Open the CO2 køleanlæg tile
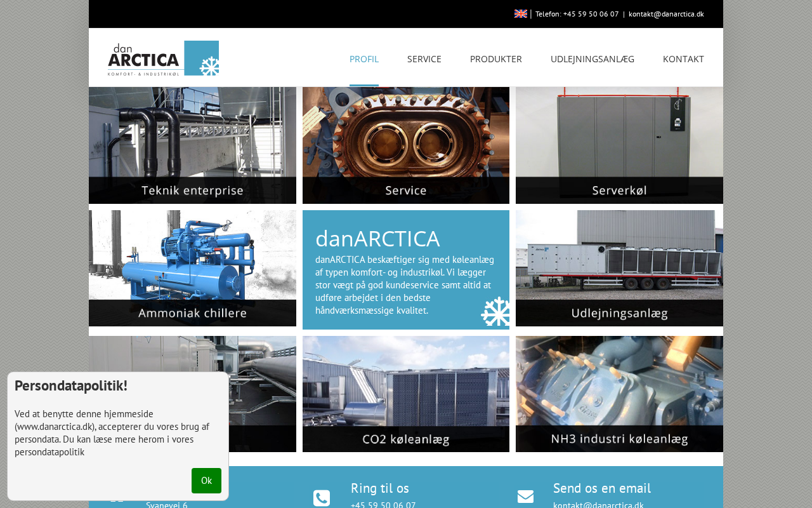The image size is (812, 508). 406,394
